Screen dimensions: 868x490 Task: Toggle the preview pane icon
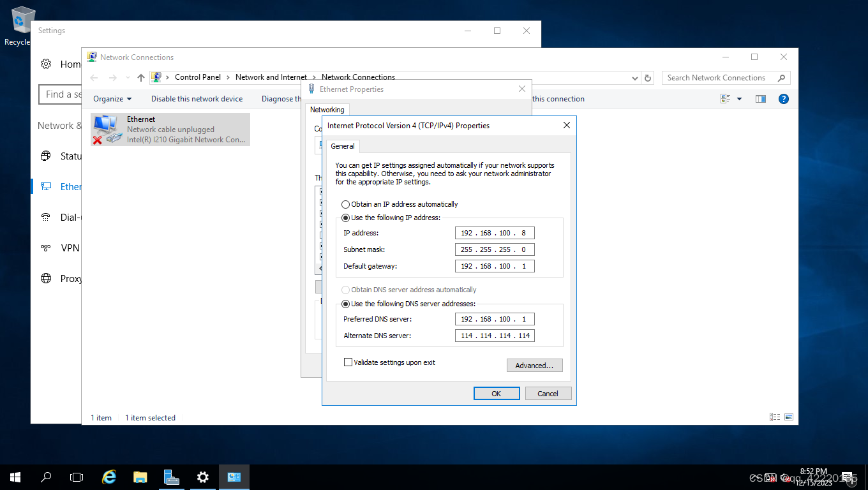[x=760, y=99]
